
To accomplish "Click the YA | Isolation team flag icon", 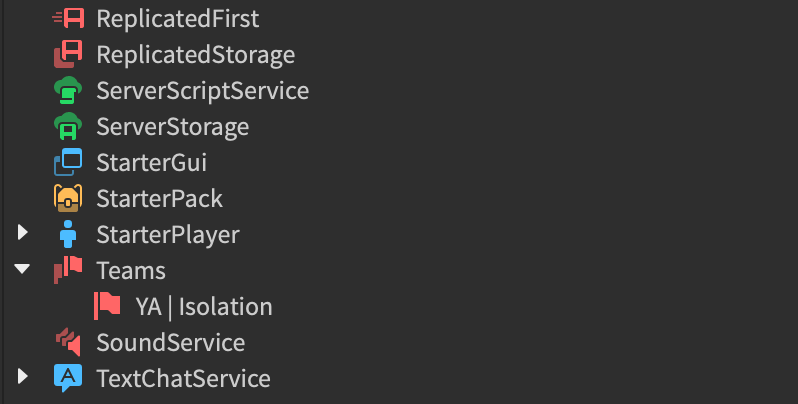I will tap(107, 306).
